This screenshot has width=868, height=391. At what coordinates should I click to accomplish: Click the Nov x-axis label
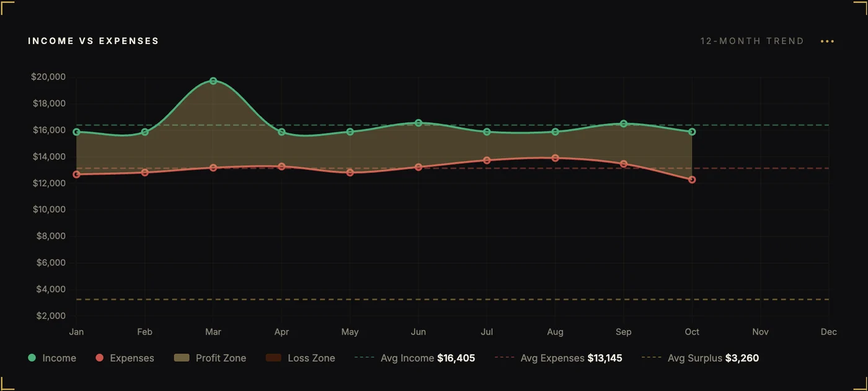pos(760,332)
